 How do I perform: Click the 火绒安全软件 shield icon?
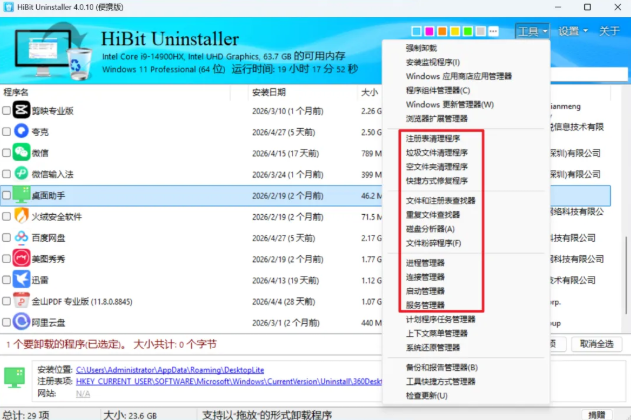click(x=21, y=216)
